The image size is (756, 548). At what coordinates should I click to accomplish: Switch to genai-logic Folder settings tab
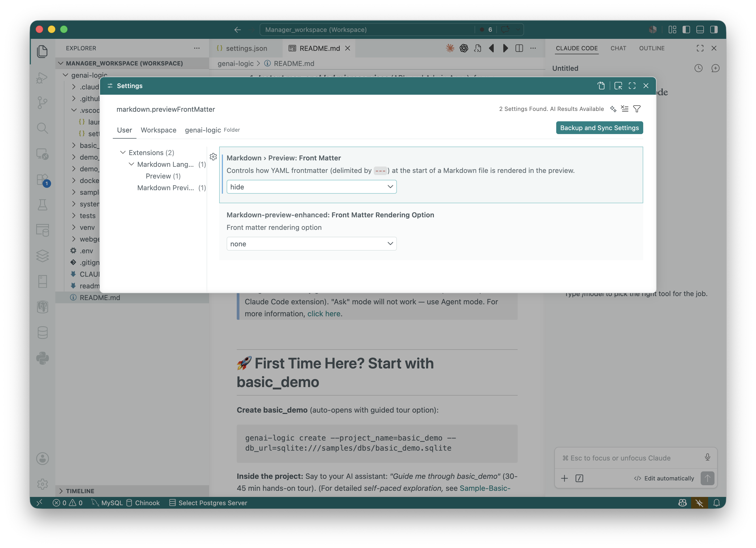(212, 130)
